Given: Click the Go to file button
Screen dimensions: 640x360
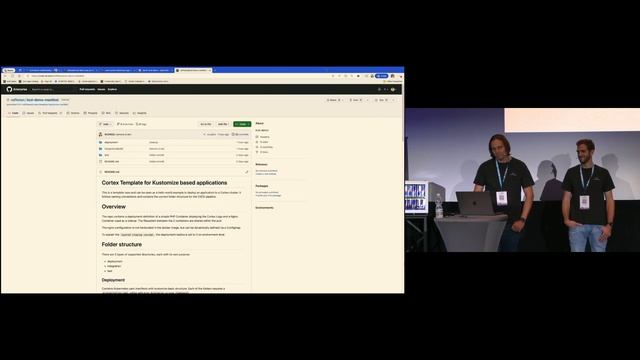Looking at the screenshot, I should point(206,124).
